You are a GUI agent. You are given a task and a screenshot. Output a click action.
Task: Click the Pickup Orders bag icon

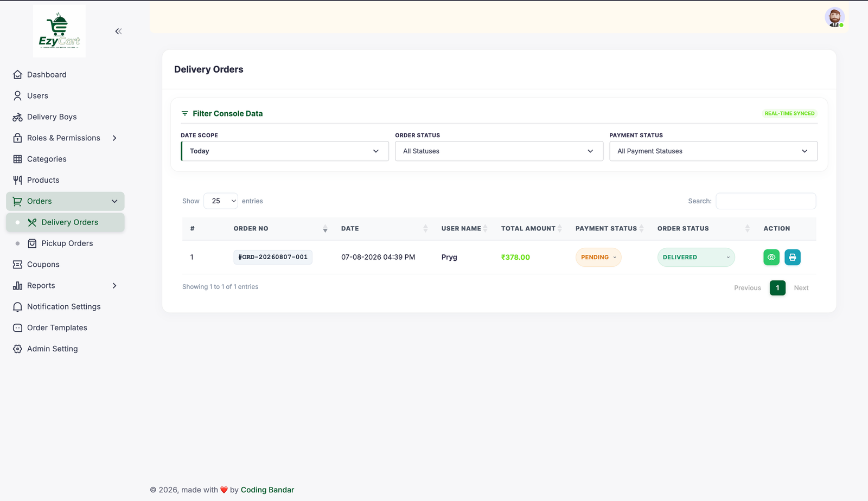point(32,243)
